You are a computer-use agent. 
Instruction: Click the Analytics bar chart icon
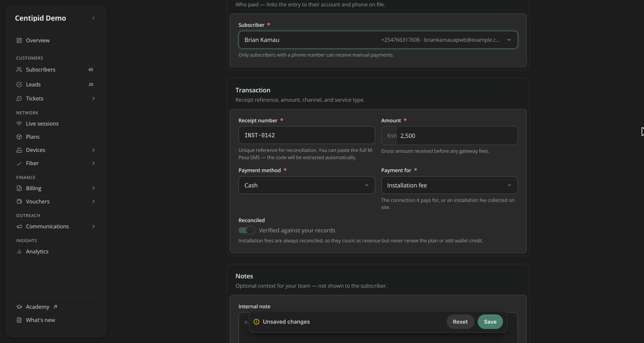[19, 252]
